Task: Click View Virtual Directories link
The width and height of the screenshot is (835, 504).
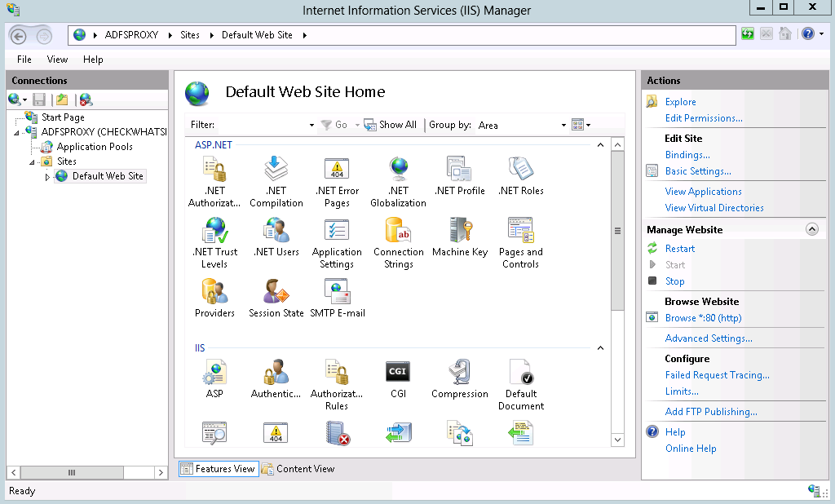Action: (x=714, y=208)
